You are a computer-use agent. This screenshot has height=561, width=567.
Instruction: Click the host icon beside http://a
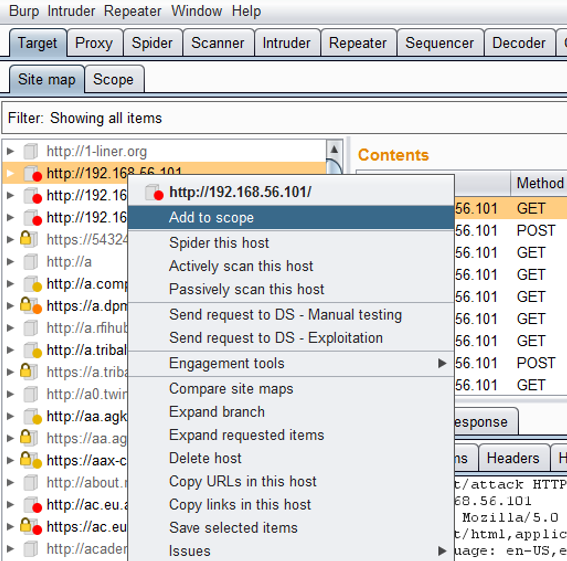tap(31, 262)
